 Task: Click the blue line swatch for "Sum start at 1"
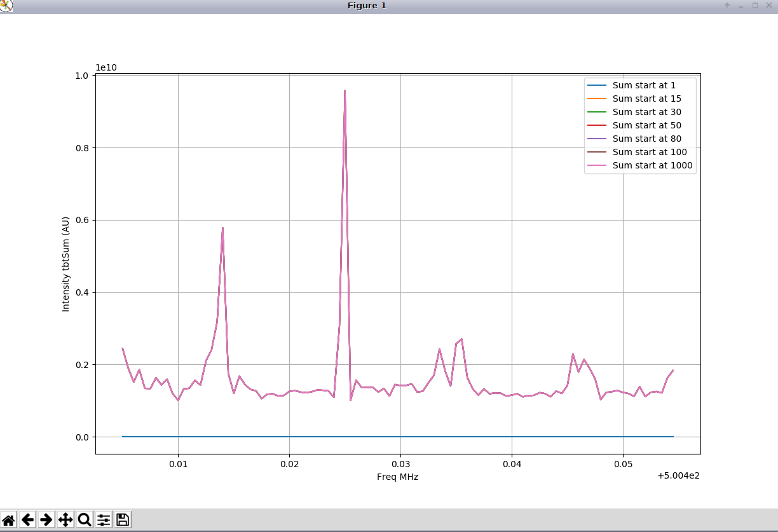(x=596, y=85)
